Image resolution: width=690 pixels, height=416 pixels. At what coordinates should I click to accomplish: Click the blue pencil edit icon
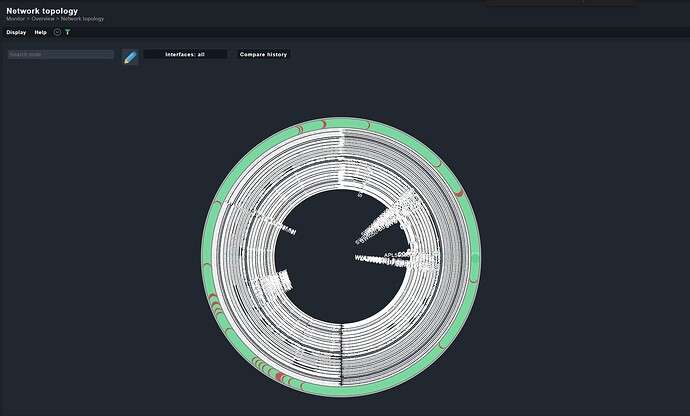point(130,57)
